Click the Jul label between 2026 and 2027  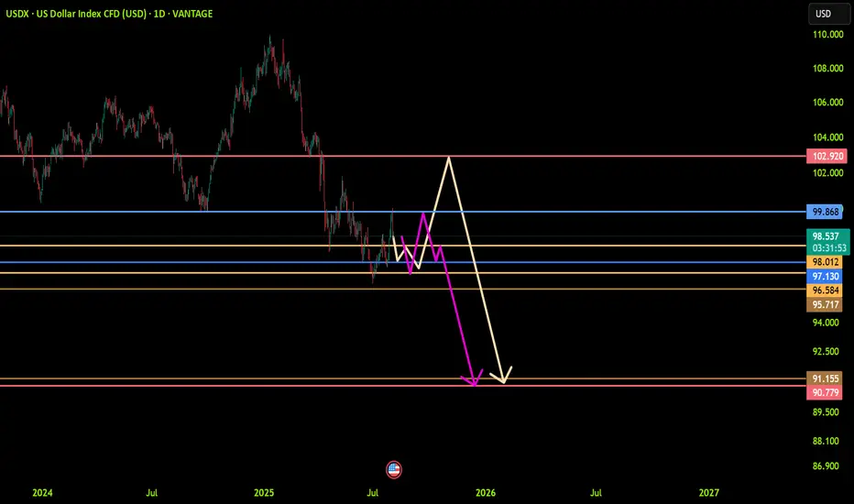click(x=596, y=493)
